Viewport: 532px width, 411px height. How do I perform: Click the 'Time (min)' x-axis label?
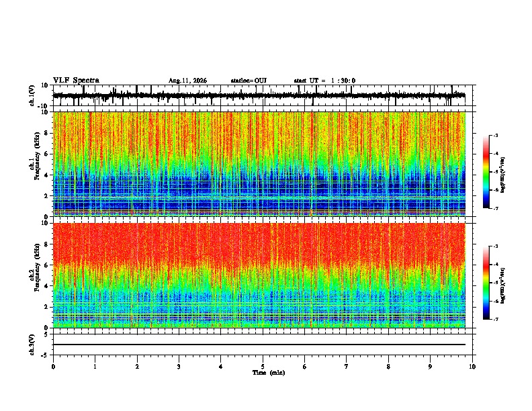269,373
